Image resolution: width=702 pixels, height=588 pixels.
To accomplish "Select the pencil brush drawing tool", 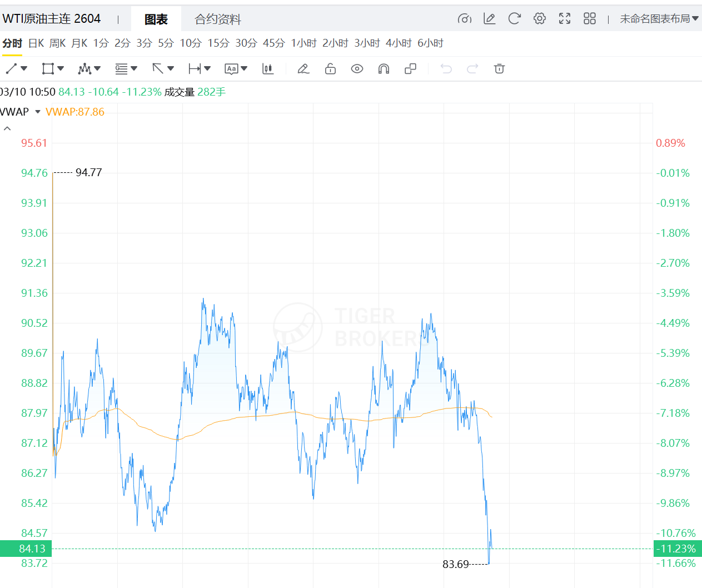I will [303, 69].
